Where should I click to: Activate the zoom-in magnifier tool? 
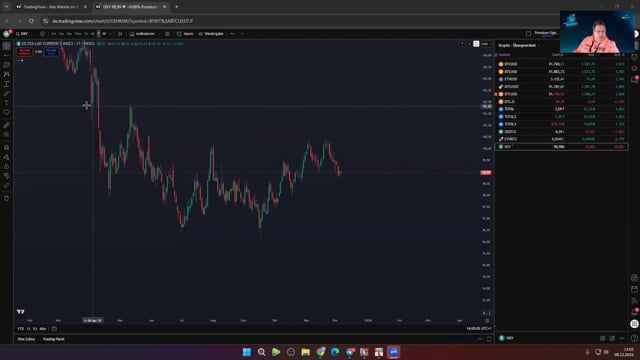tap(7, 134)
